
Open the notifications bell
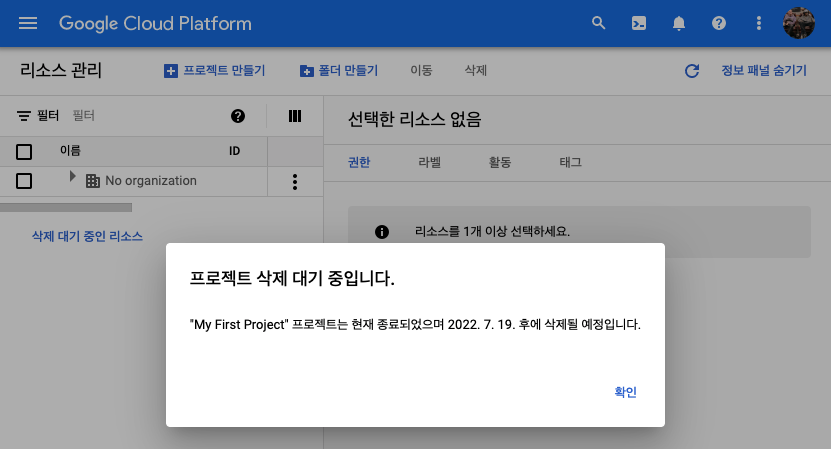point(679,23)
